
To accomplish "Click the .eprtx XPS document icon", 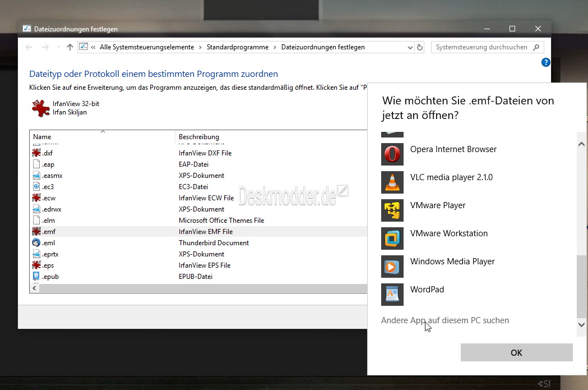I will (x=36, y=254).
